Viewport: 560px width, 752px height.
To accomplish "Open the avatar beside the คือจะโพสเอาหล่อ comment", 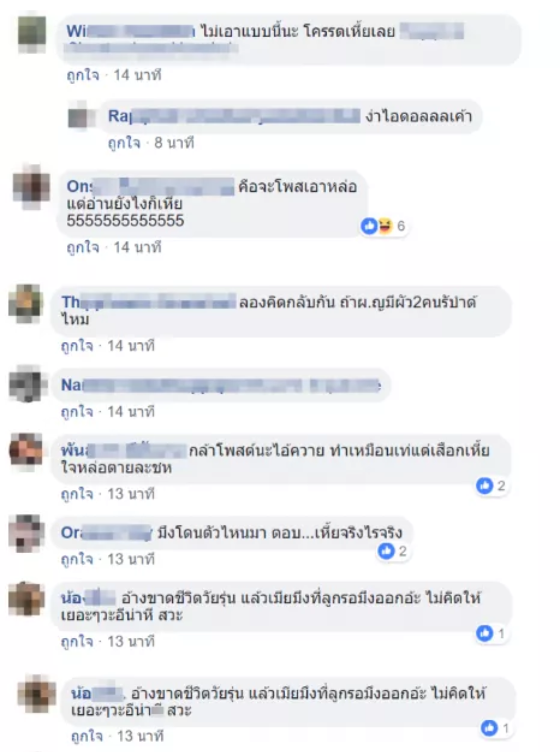I will point(32,187).
